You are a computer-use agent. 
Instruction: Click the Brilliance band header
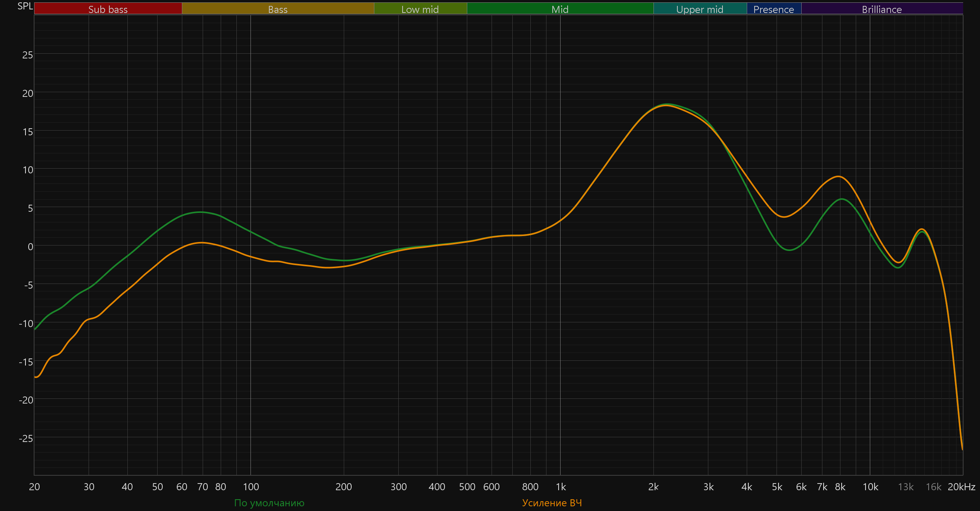click(882, 9)
